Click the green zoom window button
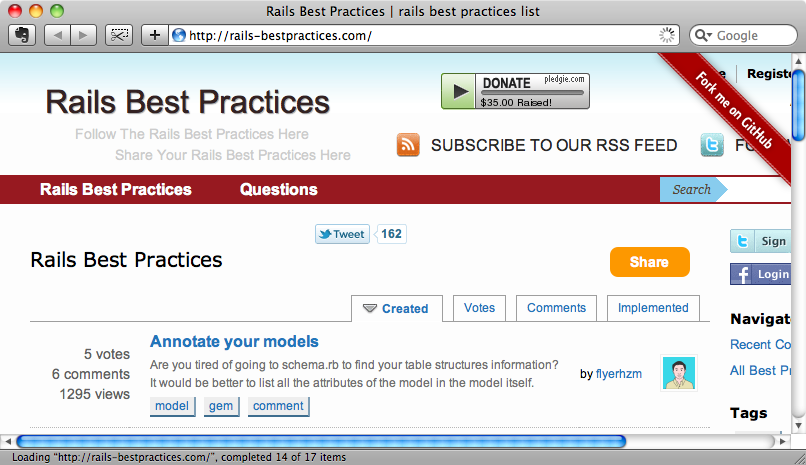Image resolution: width=806 pixels, height=465 pixels. coord(57,11)
